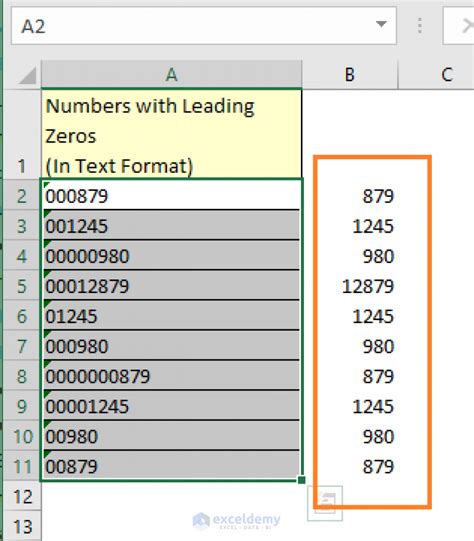Select row 7 header
Image resolution: width=474 pixels, height=541 pixels.
(22, 345)
